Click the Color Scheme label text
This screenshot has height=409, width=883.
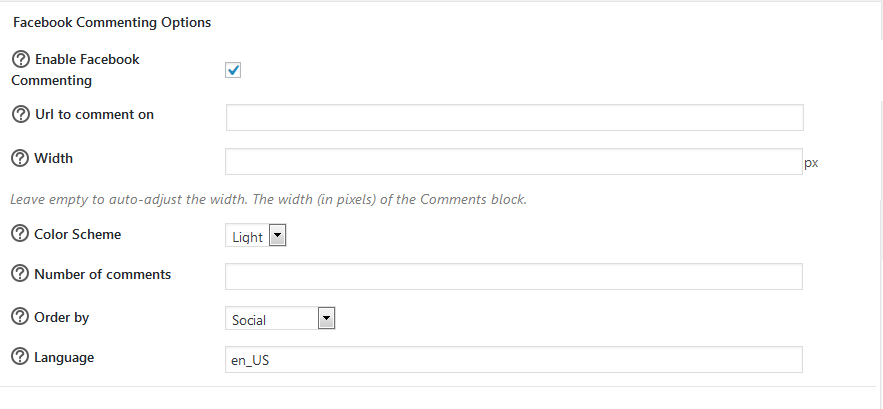click(x=78, y=234)
